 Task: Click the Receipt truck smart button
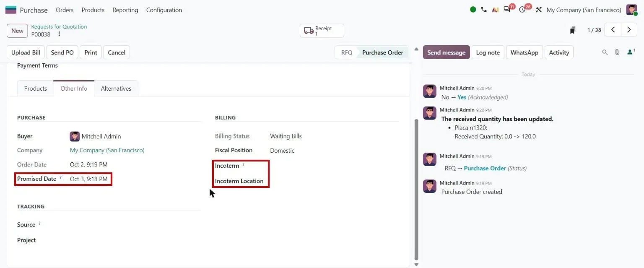point(322,31)
